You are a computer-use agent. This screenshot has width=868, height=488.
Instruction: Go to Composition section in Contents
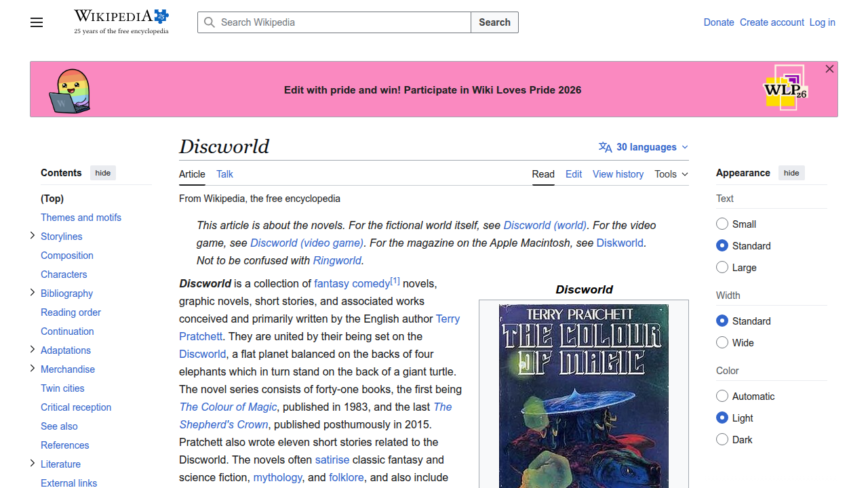pyautogui.click(x=67, y=256)
